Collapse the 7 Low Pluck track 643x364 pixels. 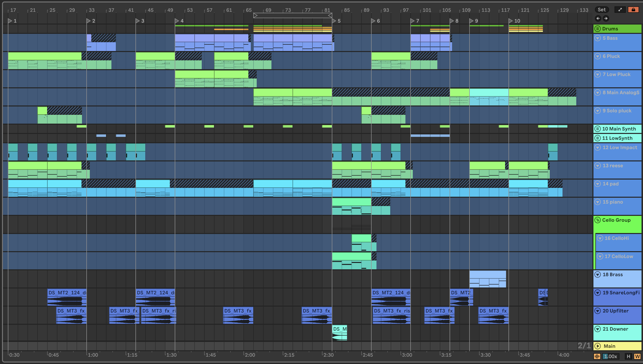pyautogui.click(x=598, y=74)
